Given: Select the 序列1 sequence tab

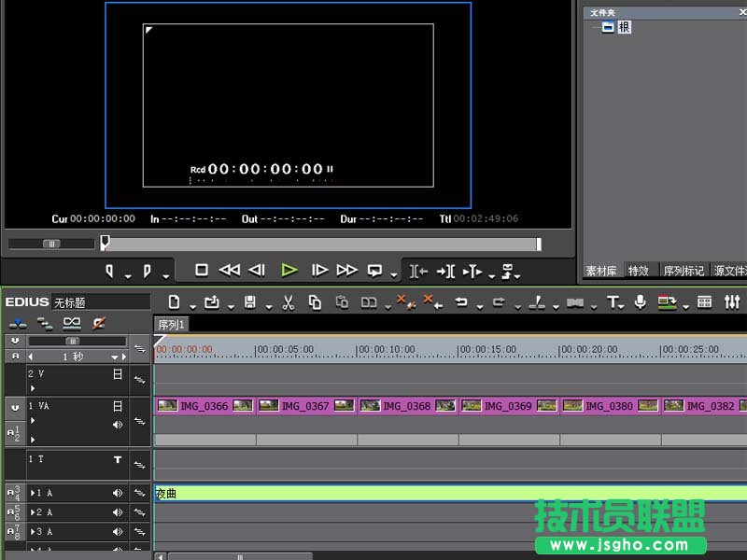Looking at the screenshot, I should pyautogui.click(x=171, y=325).
